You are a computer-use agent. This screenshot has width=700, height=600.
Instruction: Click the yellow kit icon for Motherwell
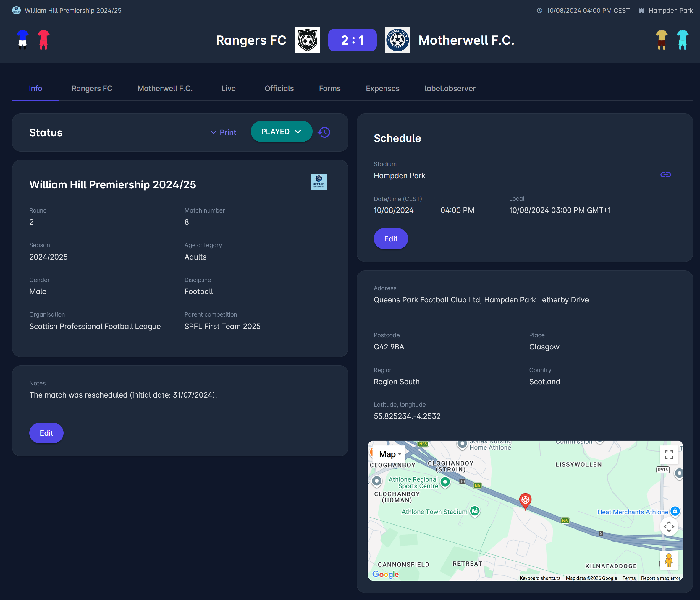(x=662, y=40)
